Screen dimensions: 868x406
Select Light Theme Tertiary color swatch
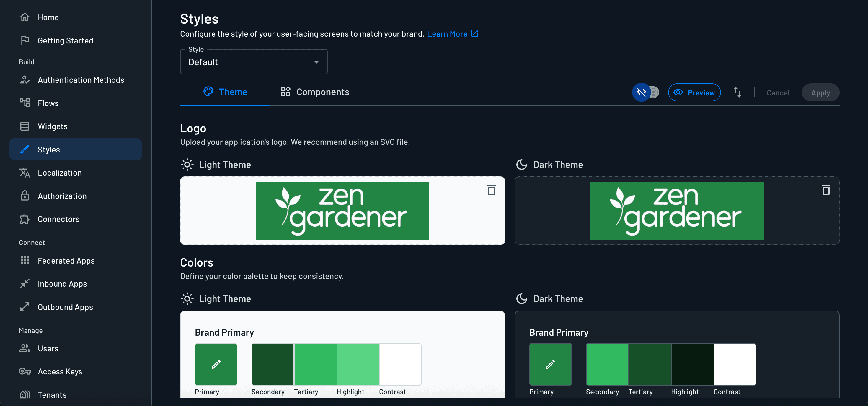(315, 364)
